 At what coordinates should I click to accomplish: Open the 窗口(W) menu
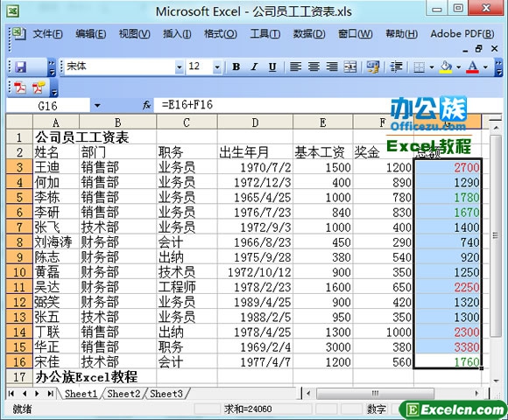pyautogui.click(x=355, y=33)
